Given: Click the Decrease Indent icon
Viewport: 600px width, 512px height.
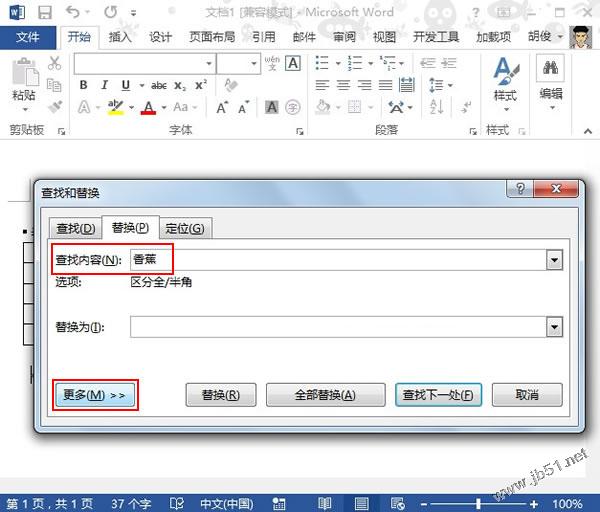Looking at the screenshot, I should coord(427,63).
